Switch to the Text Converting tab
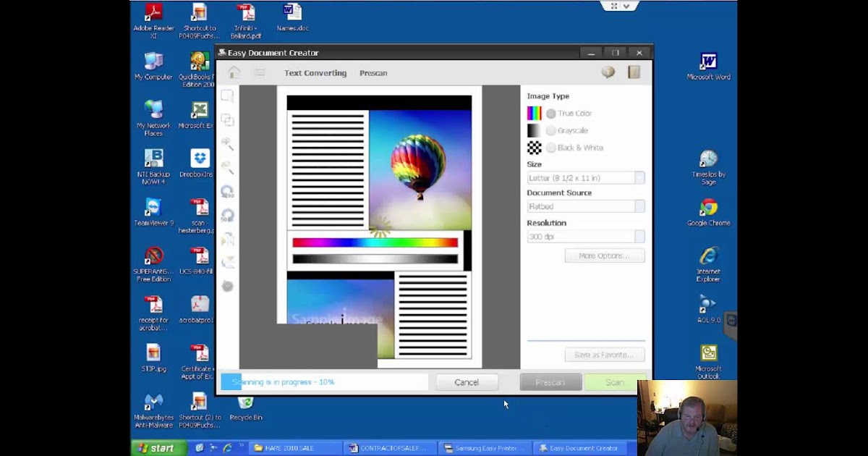 (315, 73)
